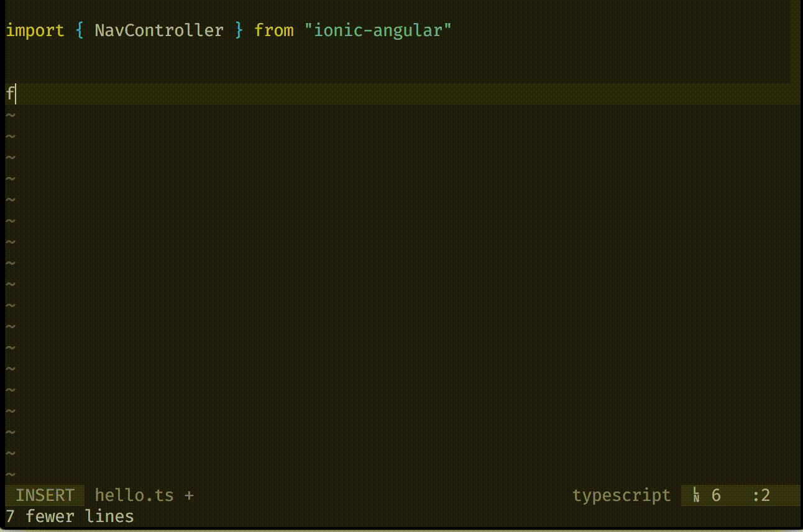This screenshot has width=803, height=532.
Task: Place cursor inside the ionic-angular string
Action: (378, 30)
